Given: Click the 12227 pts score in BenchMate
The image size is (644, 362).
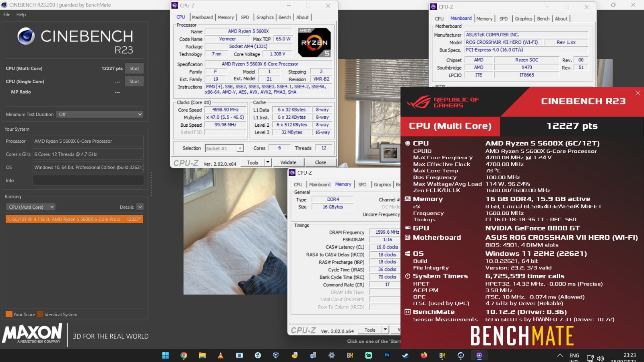Looking at the screenshot, I should coord(572,126).
